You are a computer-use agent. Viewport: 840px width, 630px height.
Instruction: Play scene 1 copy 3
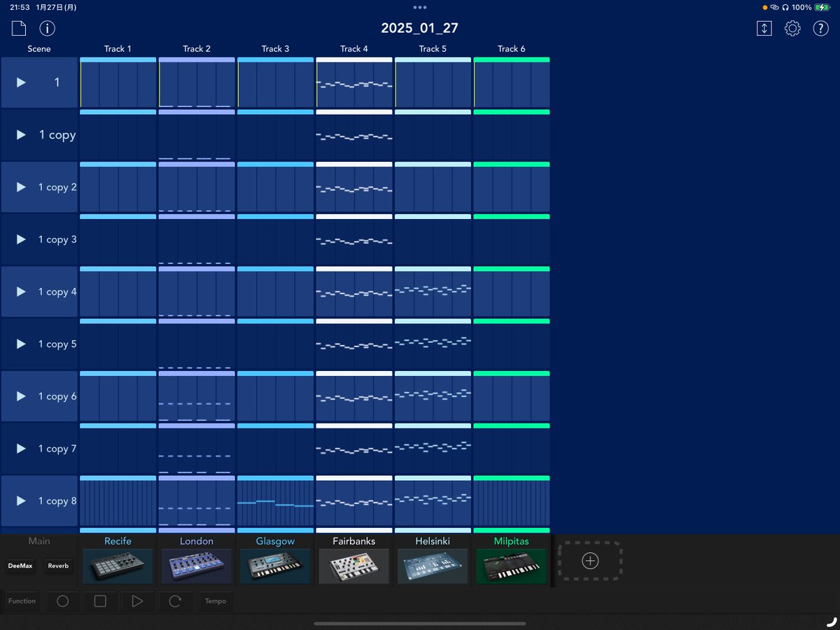pyautogui.click(x=21, y=239)
